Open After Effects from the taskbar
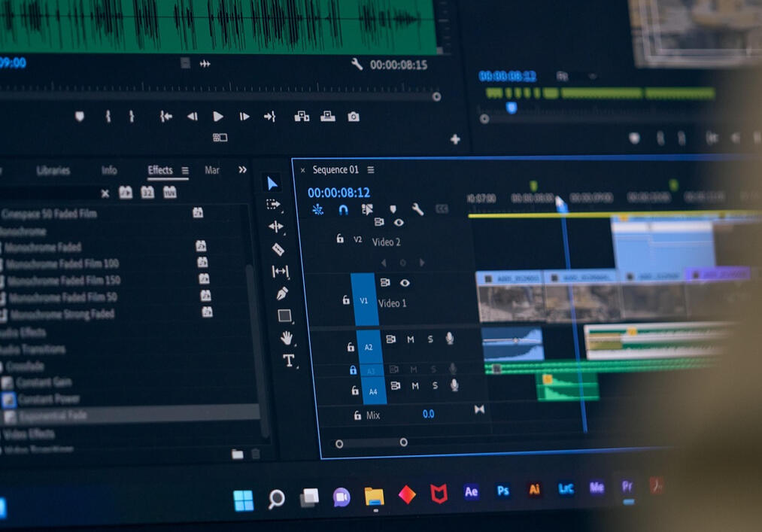This screenshot has height=532, width=762. pyautogui.click(x=471, y=491)
